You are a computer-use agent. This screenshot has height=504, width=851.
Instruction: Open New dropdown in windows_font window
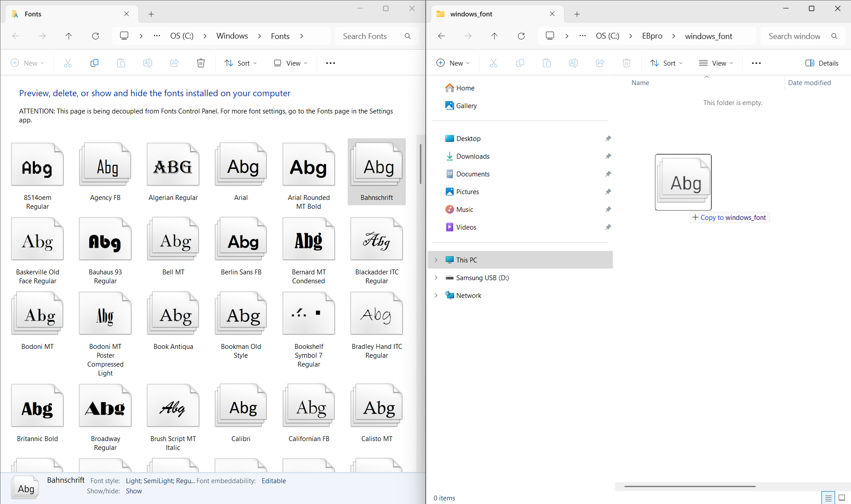(x=453, y=63)
